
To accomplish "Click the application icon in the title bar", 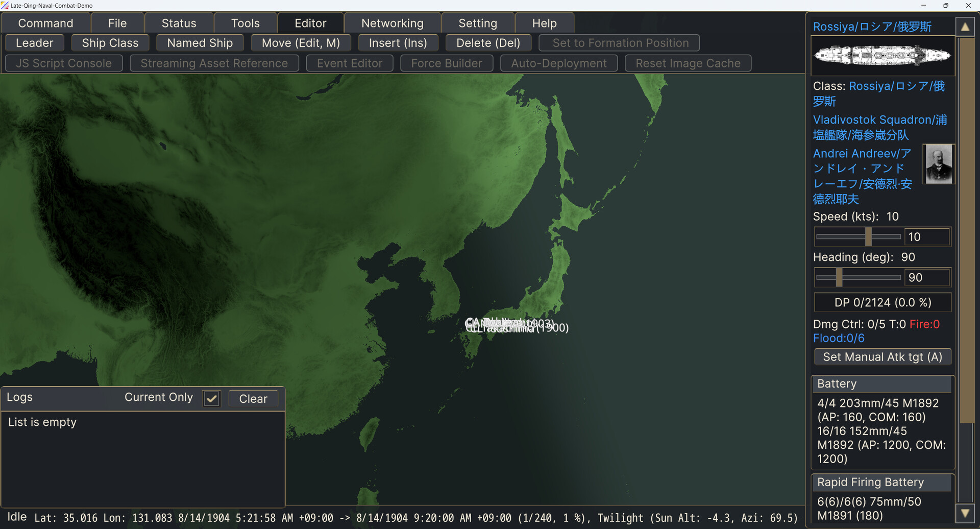I will tap(5, 5).
